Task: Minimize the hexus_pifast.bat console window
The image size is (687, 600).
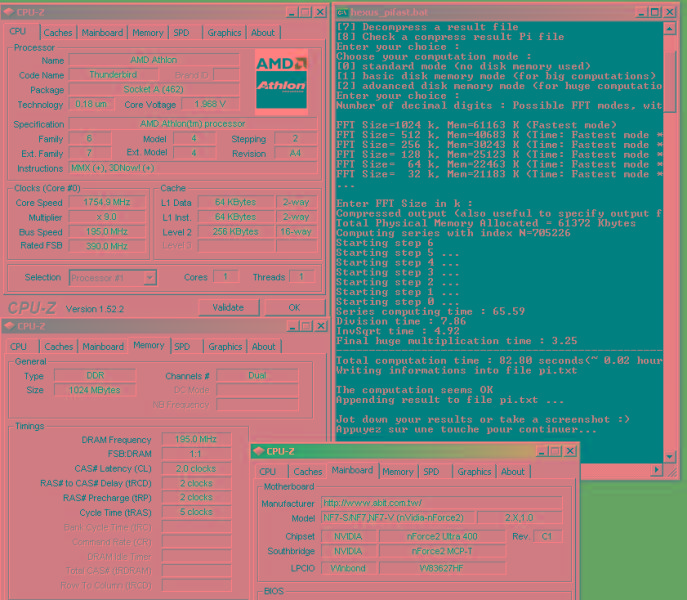Action: click(641, 12)
